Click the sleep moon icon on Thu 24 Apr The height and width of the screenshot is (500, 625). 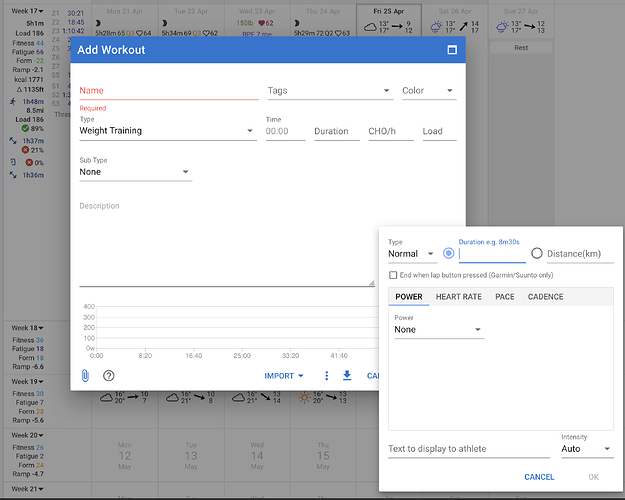click(x=297, y=23)
